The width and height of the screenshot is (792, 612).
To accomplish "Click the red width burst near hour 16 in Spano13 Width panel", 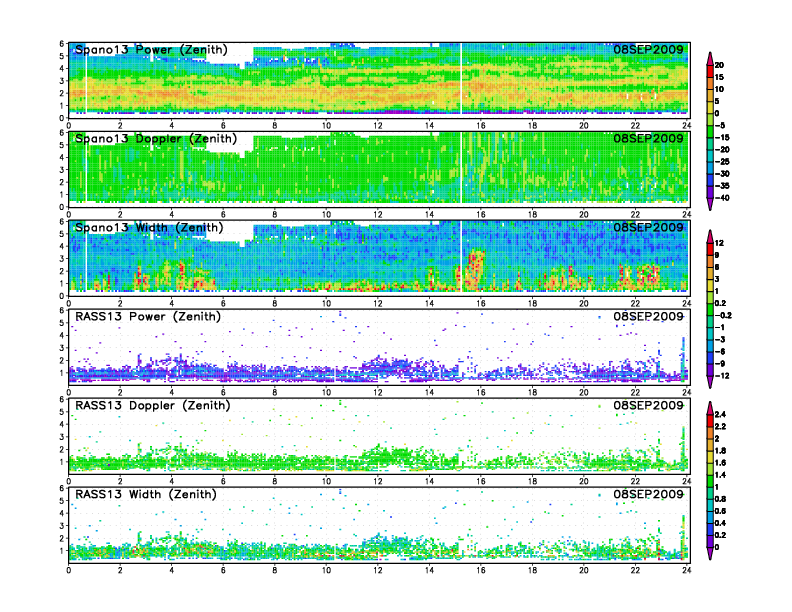I will click(x=474, y=270).
